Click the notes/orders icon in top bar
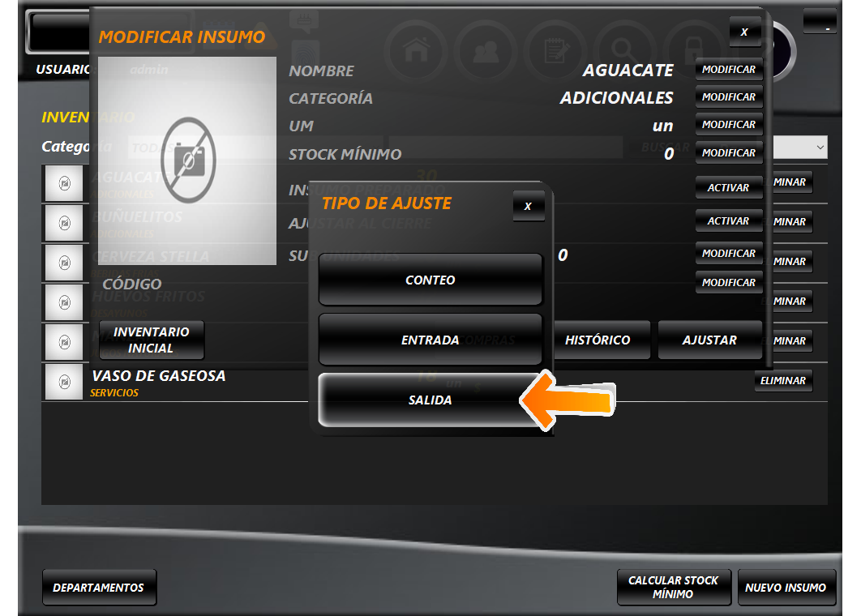 pyautogui.click(x=556, y=51)
